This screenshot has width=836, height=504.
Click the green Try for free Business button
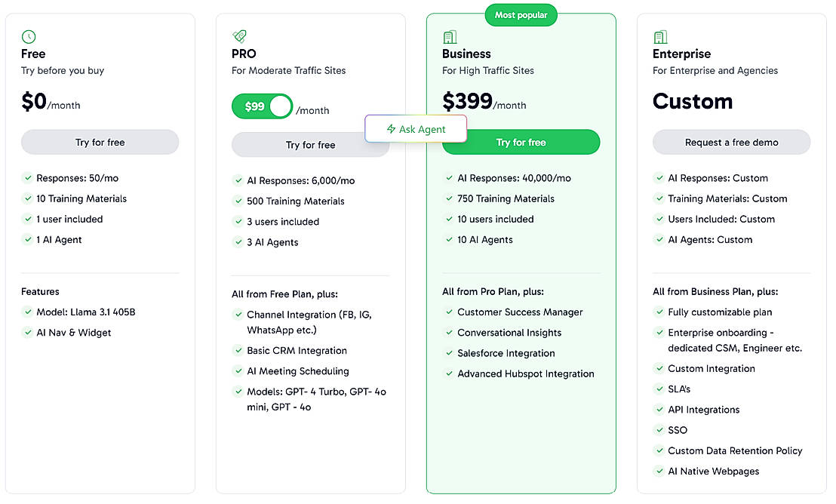pyautogui.click(x=521, y=142)
